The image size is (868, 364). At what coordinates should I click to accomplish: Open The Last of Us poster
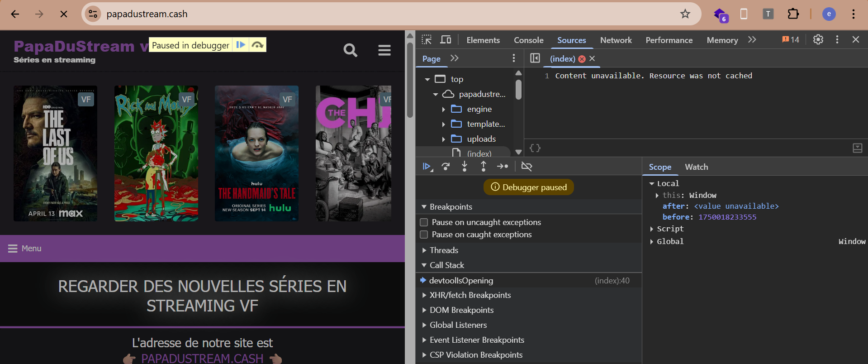tap(55, 153)
